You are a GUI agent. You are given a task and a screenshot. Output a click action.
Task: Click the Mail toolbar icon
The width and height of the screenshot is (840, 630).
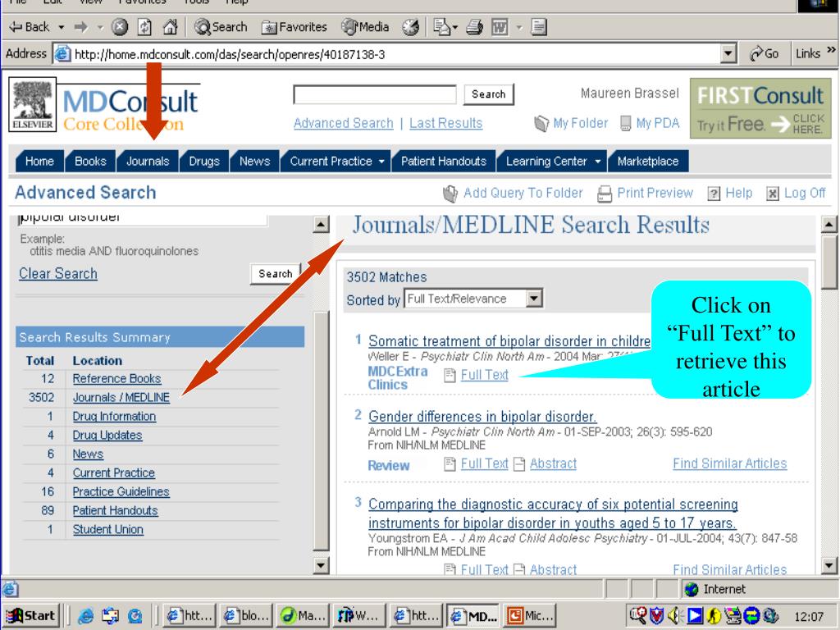(x=442, y=27)
